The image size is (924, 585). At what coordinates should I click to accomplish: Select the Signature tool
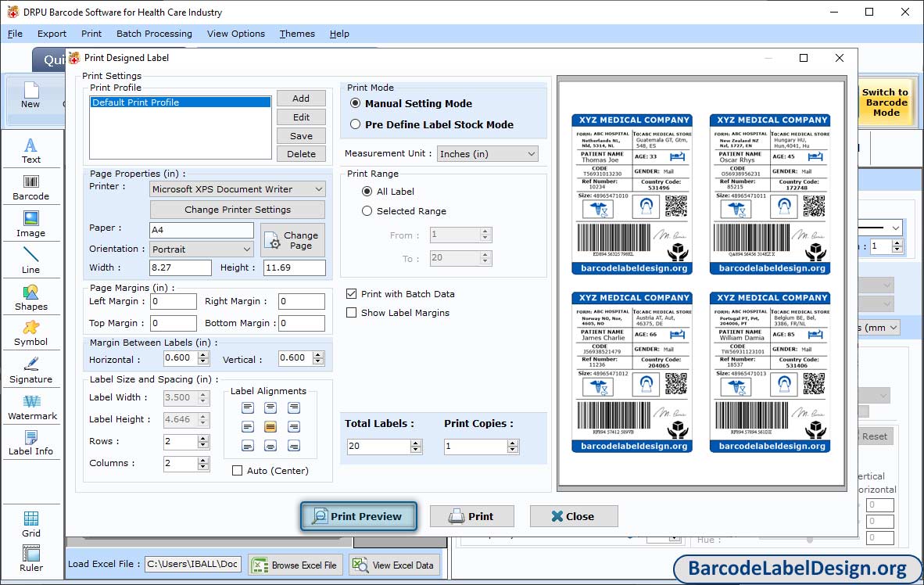[30, 370]
